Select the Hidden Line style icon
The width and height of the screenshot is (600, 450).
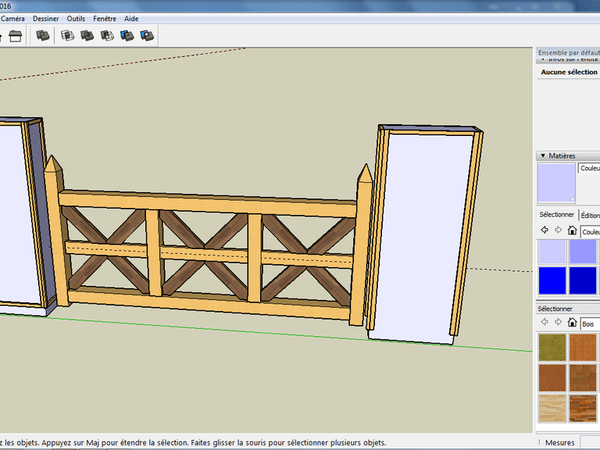point(88,36)
